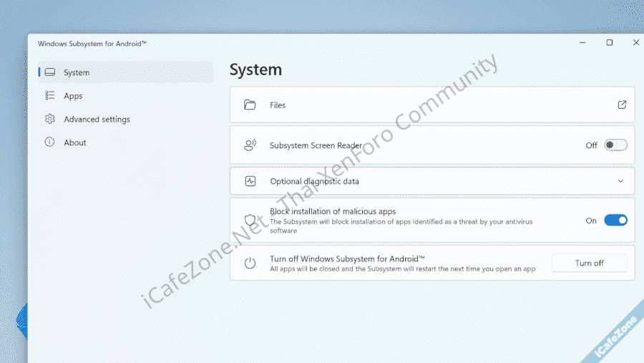Click the power icon beside Turn off

[250, 263]
